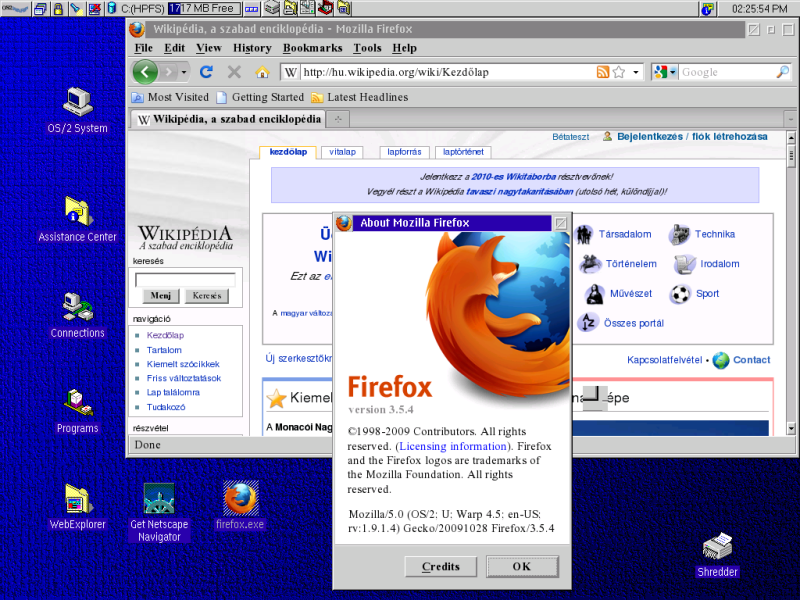Click the page scrollbar down arrow
This screenshot has height=600, width=800.
click(x=791, y=428)
